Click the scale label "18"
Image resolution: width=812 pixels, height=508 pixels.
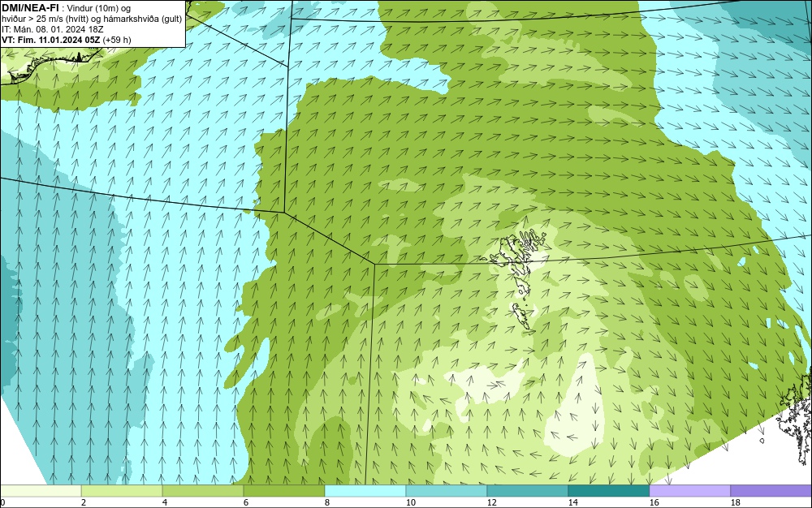[x=735, y=502]
